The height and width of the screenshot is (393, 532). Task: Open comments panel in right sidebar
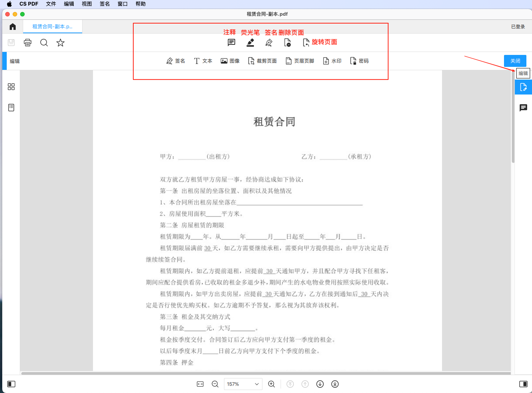[x=523, y=108]
